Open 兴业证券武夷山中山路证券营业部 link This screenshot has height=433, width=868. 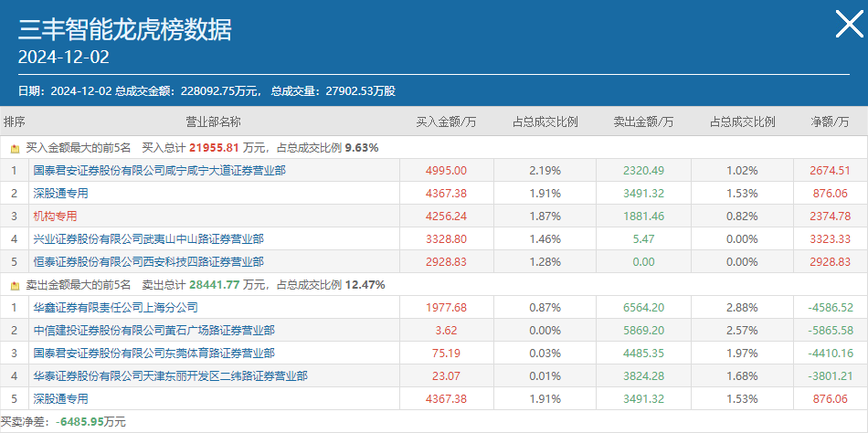[x=148, y=238]
